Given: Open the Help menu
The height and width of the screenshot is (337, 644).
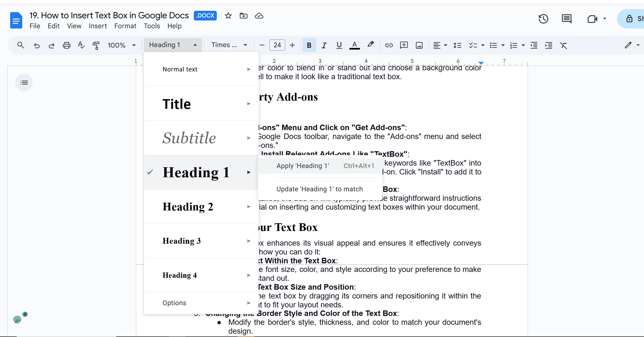Looking at the screenshot, I should 174,26.
